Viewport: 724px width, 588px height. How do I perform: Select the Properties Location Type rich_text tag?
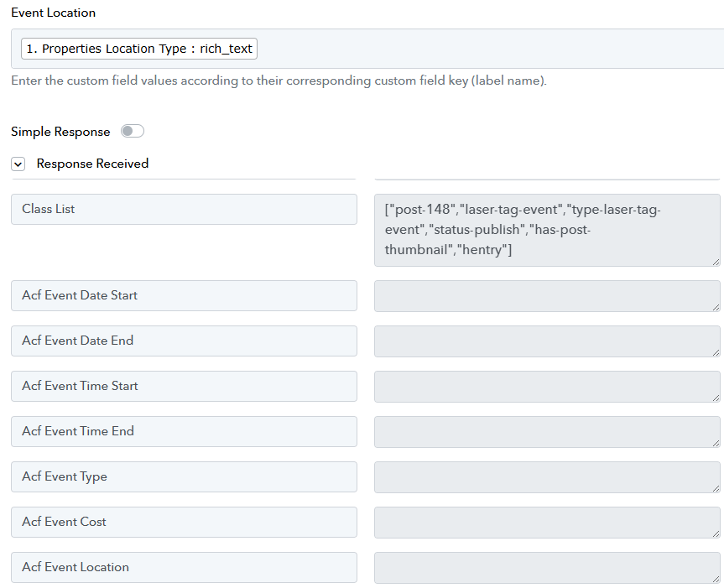139,49
